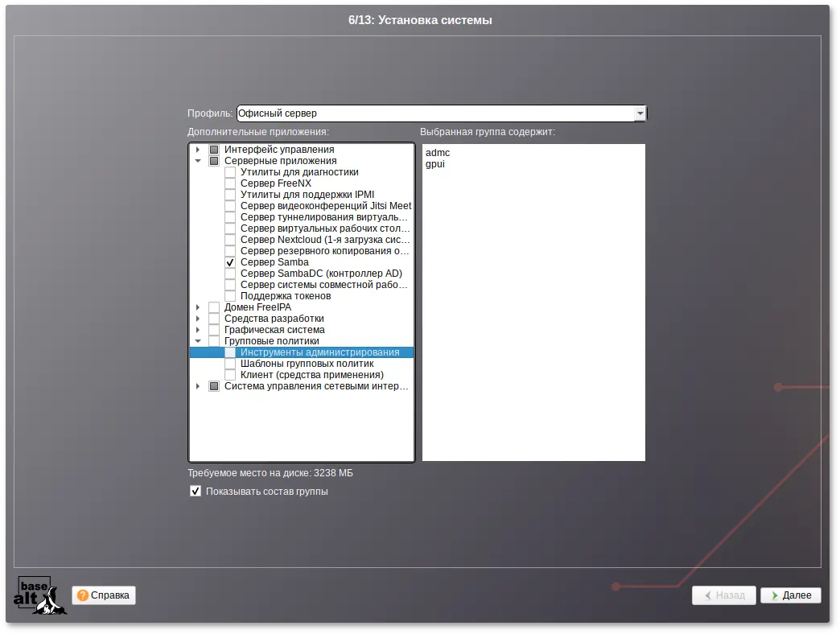
Task: Select the Домен FreeIPA row label
Action: (x=257, y=307)
